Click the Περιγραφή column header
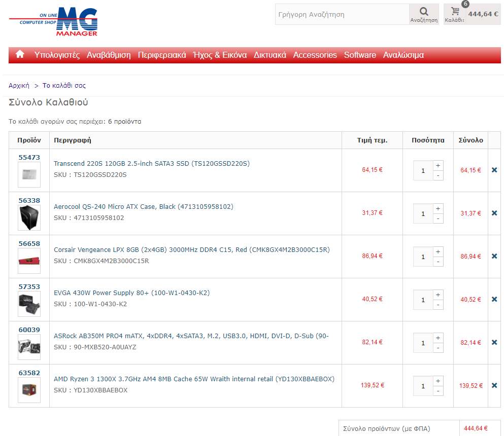 [72, 140]
